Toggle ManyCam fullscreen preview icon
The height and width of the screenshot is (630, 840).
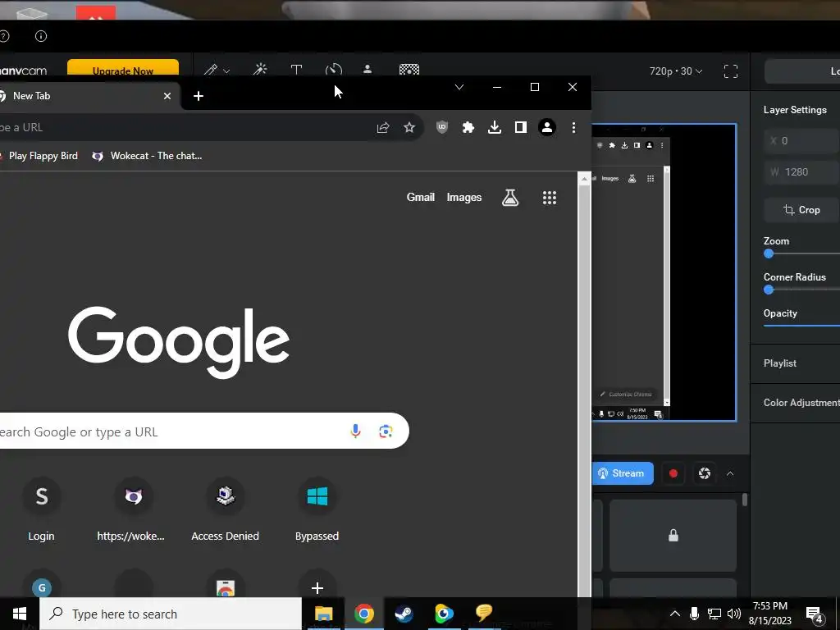(731, 71)
